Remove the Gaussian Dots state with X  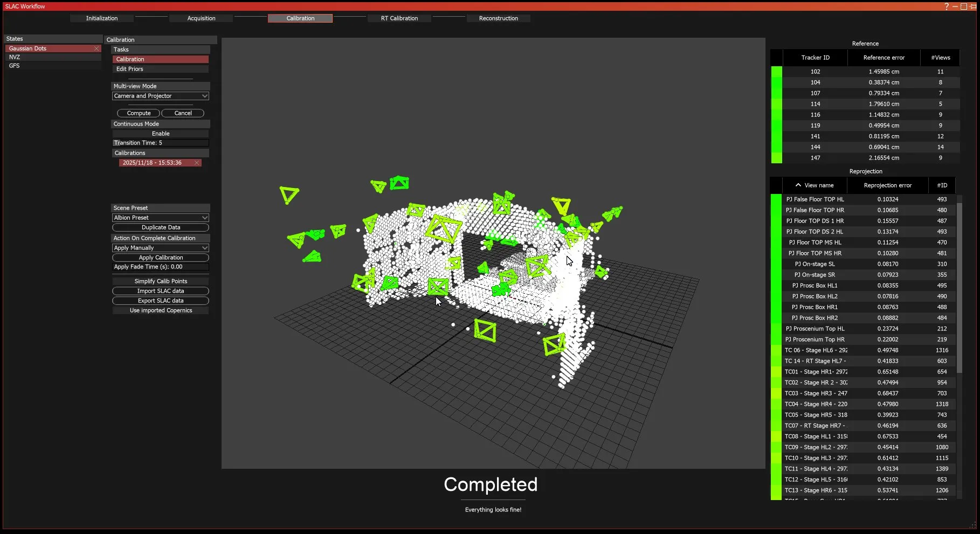tap(96, 48)
